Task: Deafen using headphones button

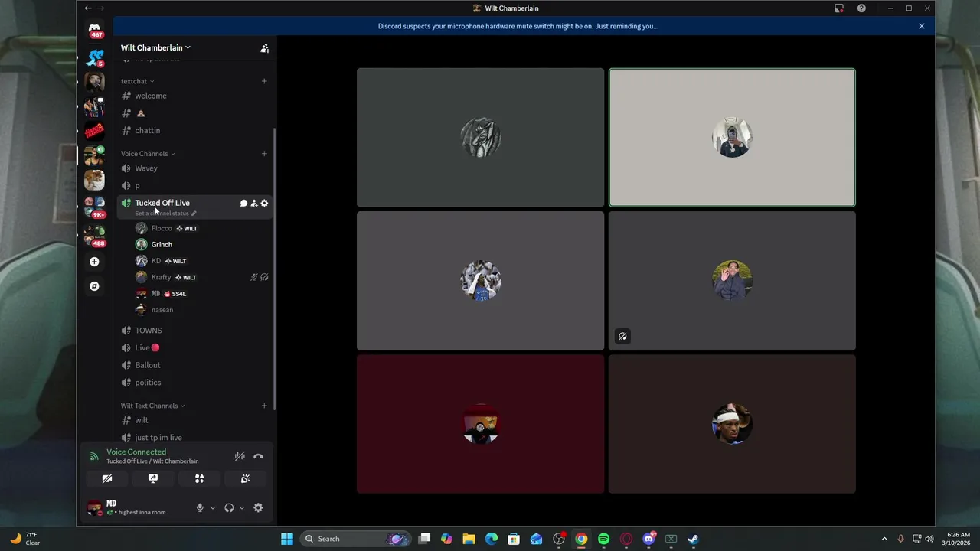Action: click(229, 507)
